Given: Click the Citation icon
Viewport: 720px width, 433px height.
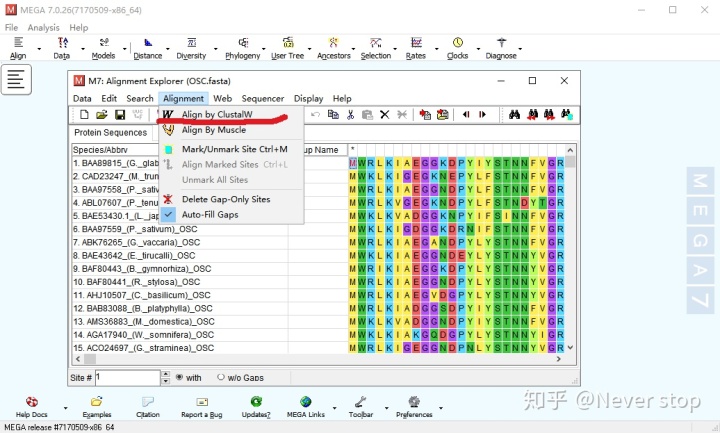Looking at the screenshot, I should pyautogui.click(x=148, y=402).
